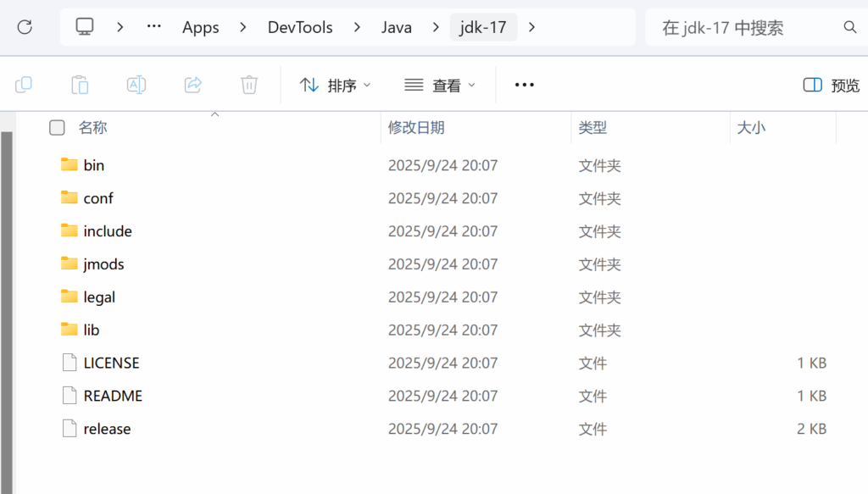The image size is (868, 494).
Task: Open the 查看 view dropdown
Action: (437, 84)
